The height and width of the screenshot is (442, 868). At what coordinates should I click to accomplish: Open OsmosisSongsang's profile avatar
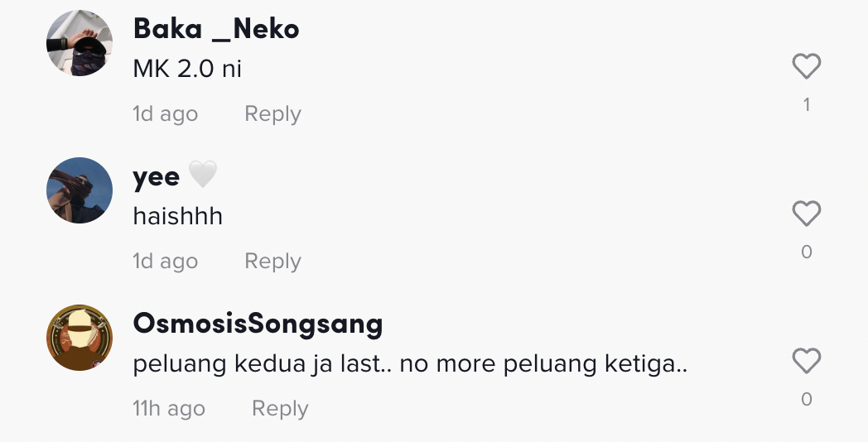point(80,338)
